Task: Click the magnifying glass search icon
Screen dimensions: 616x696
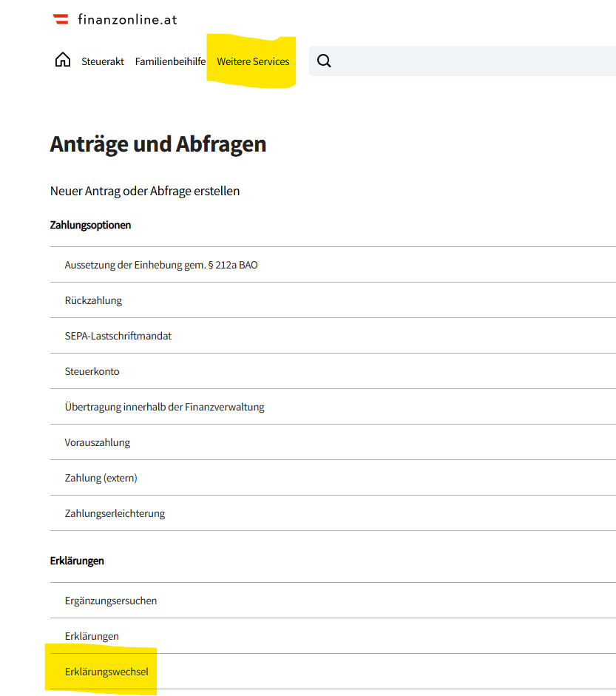Action: coord(324,61)
